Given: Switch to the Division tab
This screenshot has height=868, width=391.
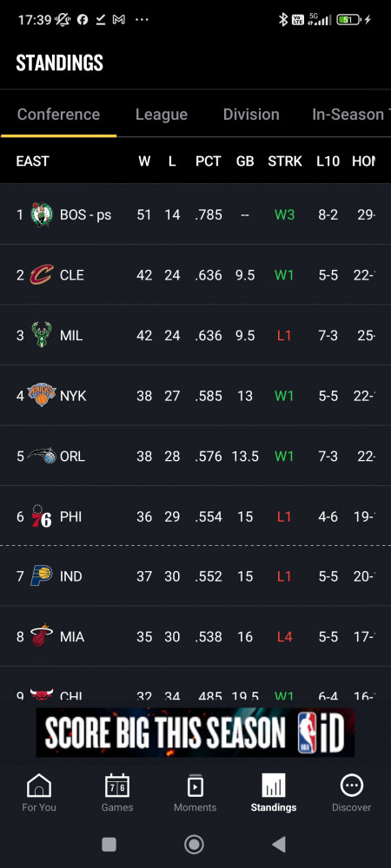Looking at the screenshot, I should [251, 115].
